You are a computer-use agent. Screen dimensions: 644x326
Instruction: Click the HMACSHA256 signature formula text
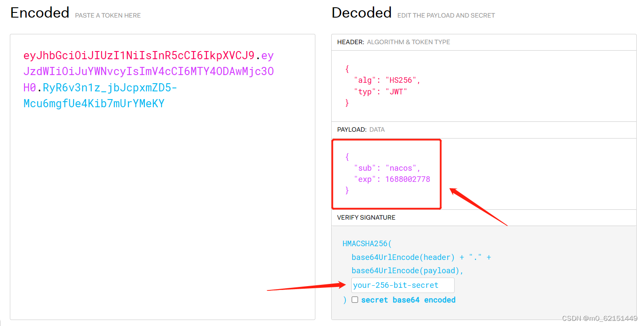(x=367, y=243)
